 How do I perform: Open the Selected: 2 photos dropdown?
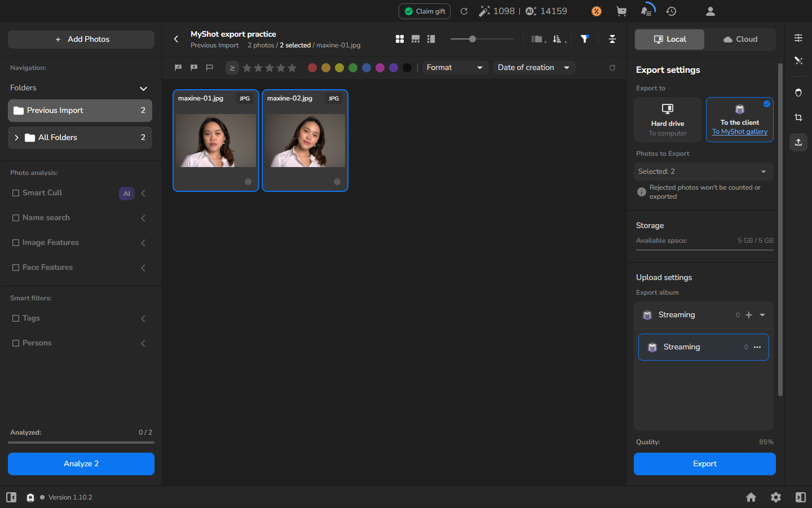(x=704, y=172)
